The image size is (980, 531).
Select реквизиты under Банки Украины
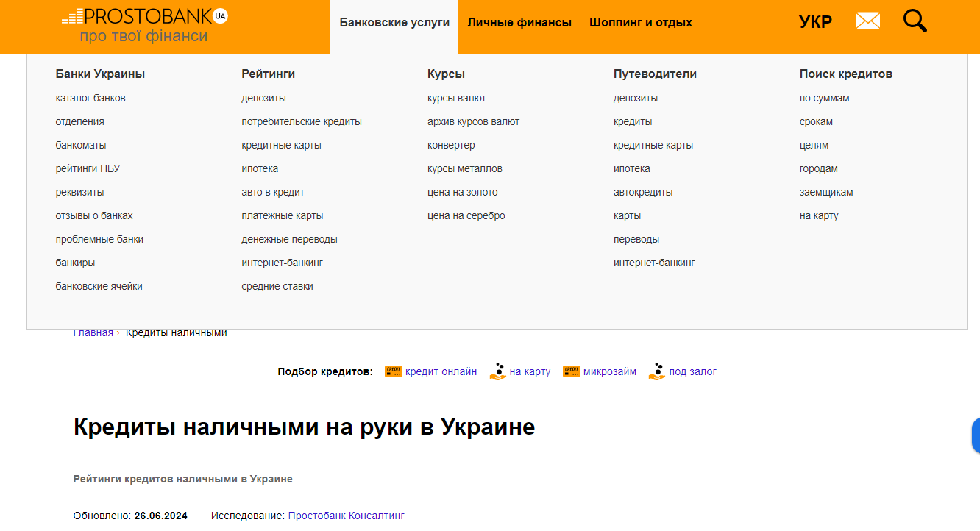(x=80, y=192)
